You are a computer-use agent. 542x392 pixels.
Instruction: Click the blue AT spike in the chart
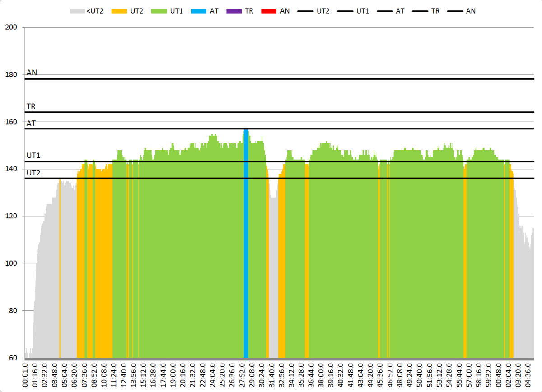pos(246,244)
